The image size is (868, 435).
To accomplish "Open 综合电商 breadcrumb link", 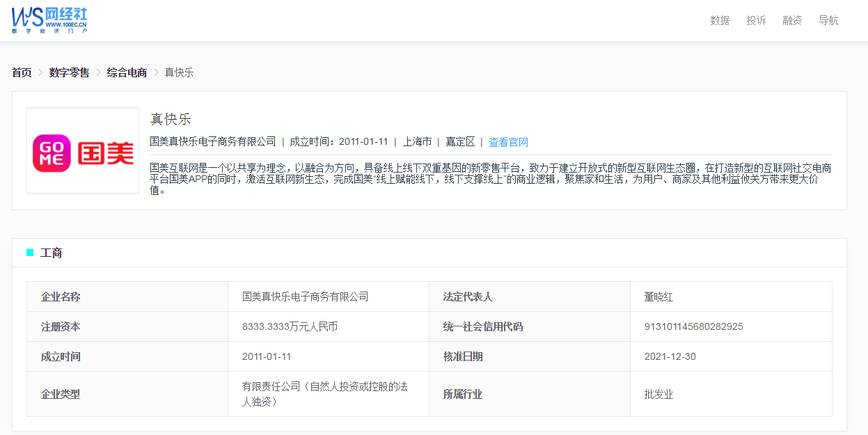I will click(127, 72).
